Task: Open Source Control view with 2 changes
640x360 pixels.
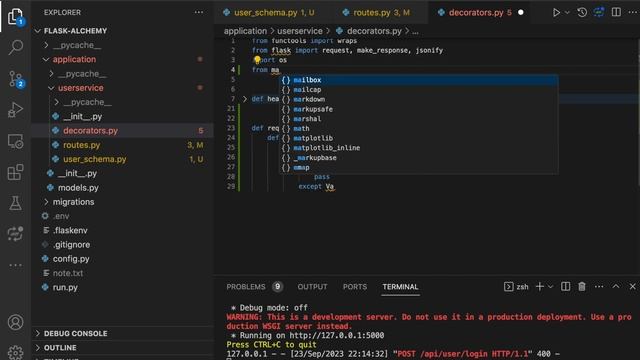Action: tap(16, 78)
